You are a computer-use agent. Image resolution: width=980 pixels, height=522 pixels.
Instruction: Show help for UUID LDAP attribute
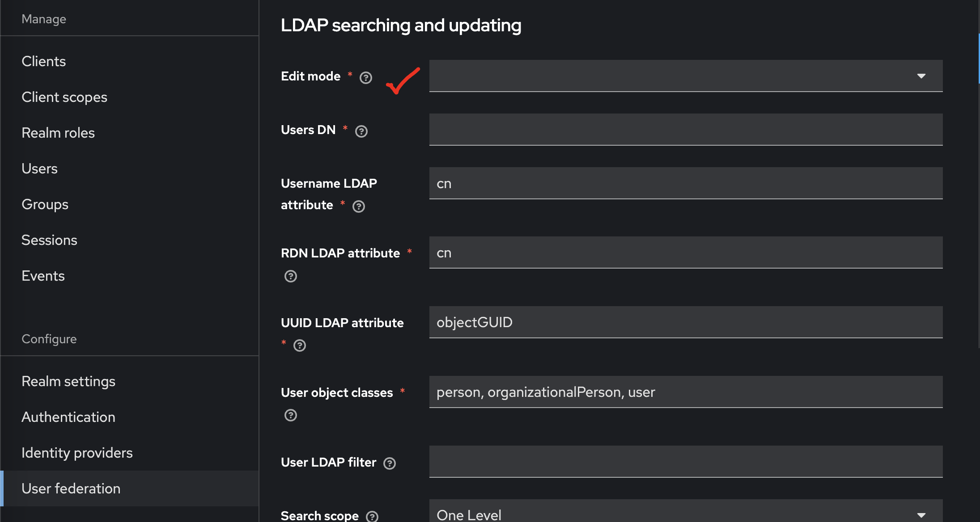[x=299, y=345]
